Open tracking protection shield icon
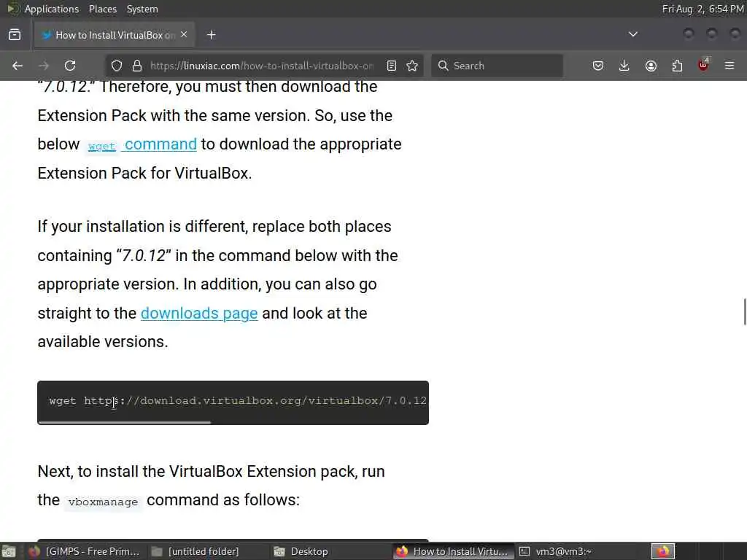 click(x=117, y=66)
